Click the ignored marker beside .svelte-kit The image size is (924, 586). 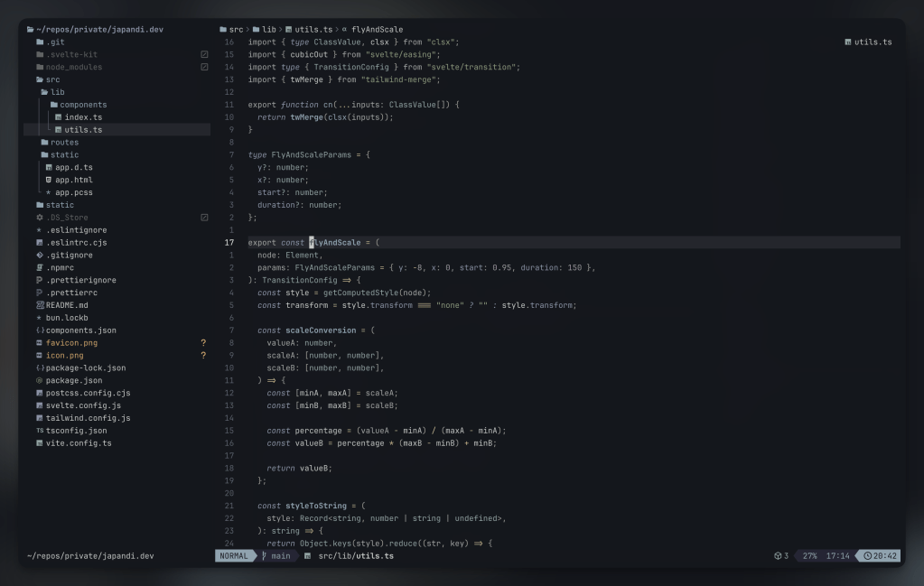tap(204, 54)
